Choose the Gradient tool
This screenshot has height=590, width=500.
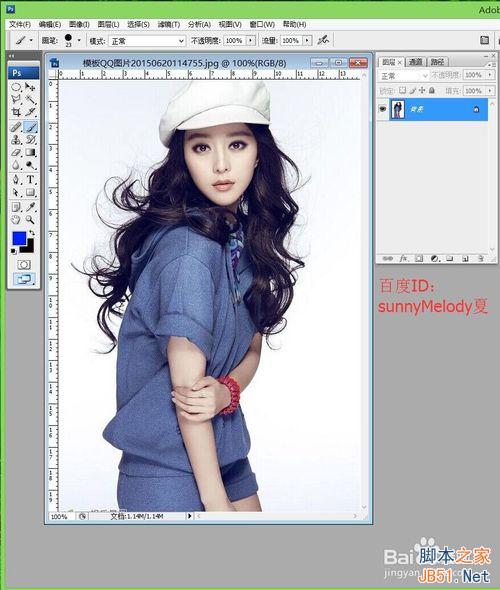point(30,153)
